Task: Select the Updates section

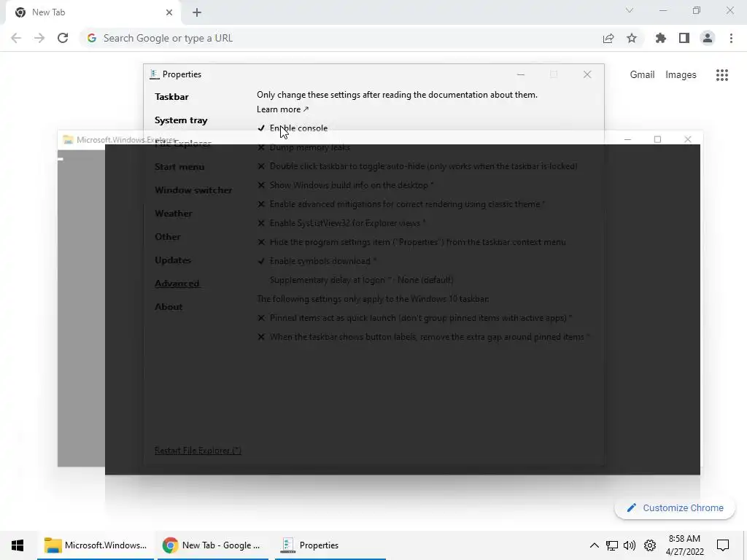Action: tap(173, 260)
